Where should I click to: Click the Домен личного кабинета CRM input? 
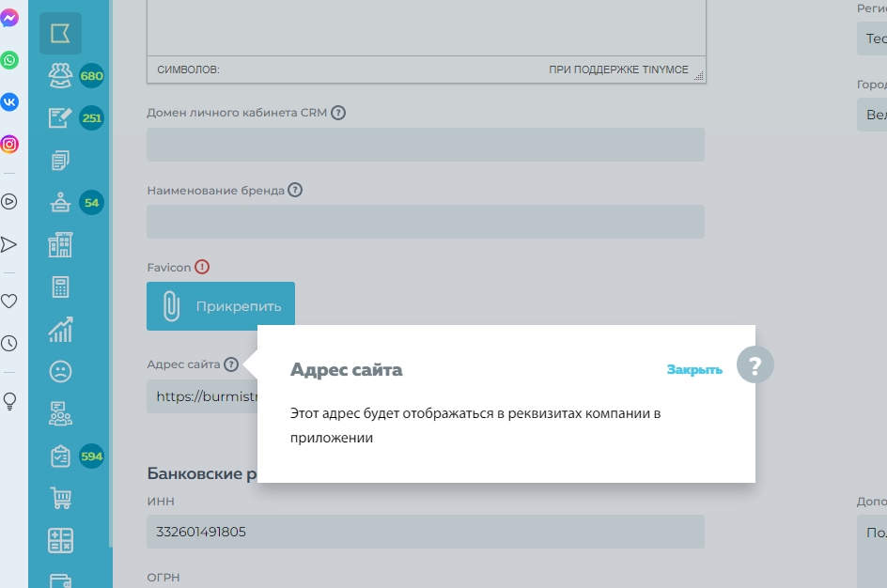(x=425, y=145)
